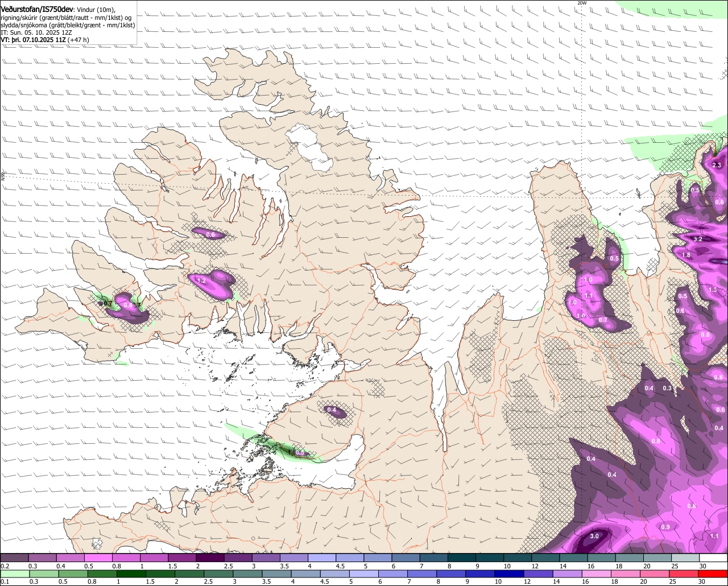Click the 2.3 precipitation value on the map
Image resolution: width=728 pixels, height=586 pixels.
pos(717,165)
